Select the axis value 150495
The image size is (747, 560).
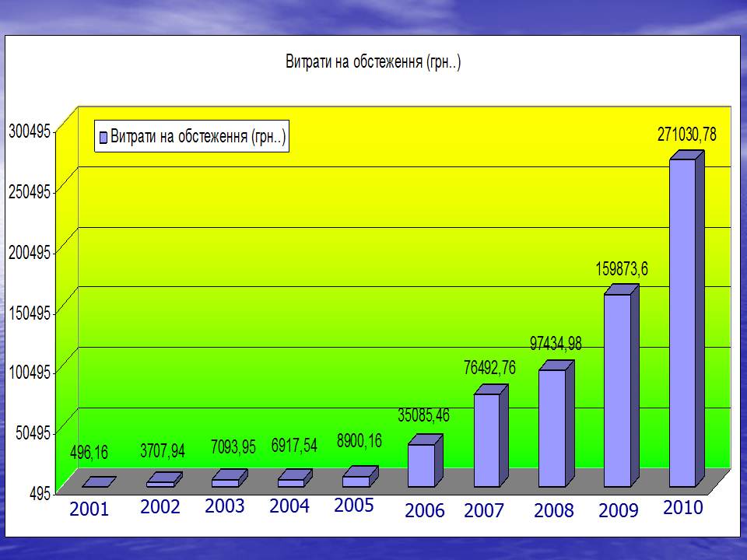(x=30, y=312)
